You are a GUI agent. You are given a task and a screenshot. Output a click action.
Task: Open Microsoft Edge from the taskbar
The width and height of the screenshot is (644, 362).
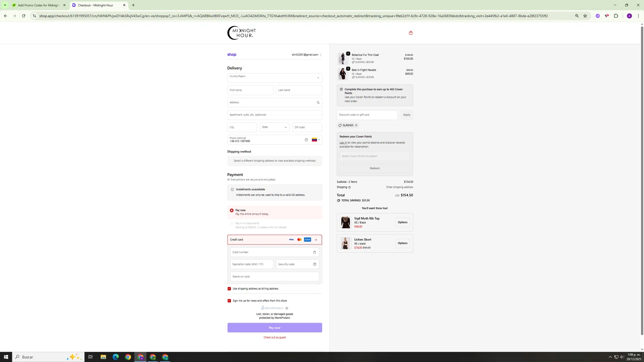pyautogui.click(x=115, y=357)
